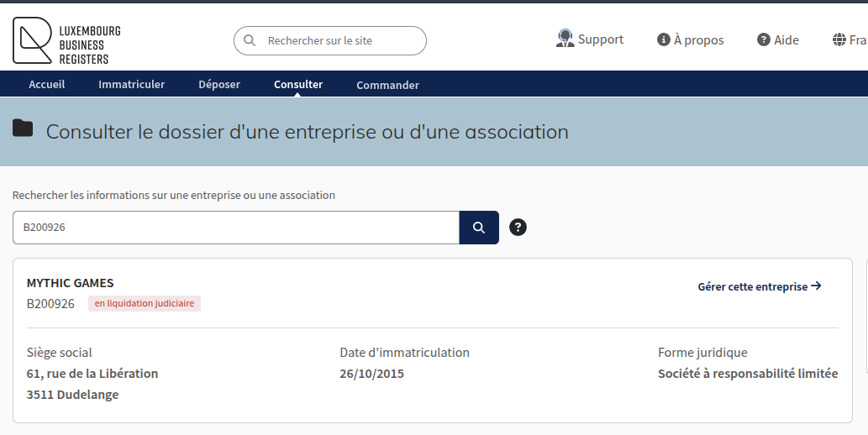Open Support via the headset icon
Viewport: 868px width, 435px height.
(565, 39)
